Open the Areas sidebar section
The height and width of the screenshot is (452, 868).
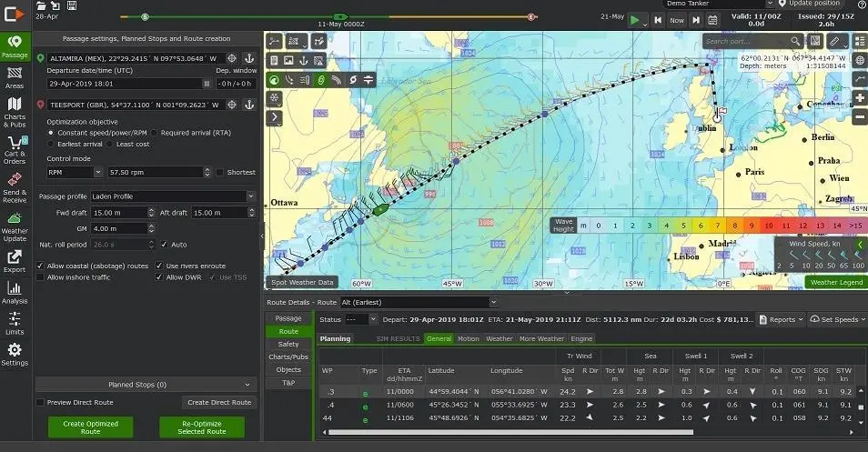click(x=15, y=78)
